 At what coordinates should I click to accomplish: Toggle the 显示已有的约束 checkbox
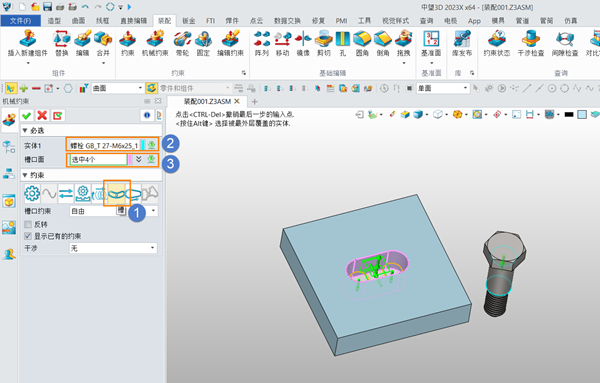[x=28, y=236]
